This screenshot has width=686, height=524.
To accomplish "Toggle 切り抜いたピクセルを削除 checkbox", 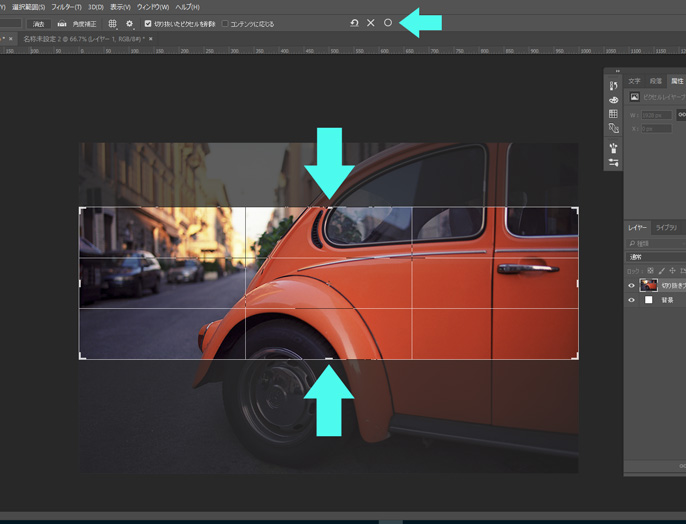I will (148, 24).
